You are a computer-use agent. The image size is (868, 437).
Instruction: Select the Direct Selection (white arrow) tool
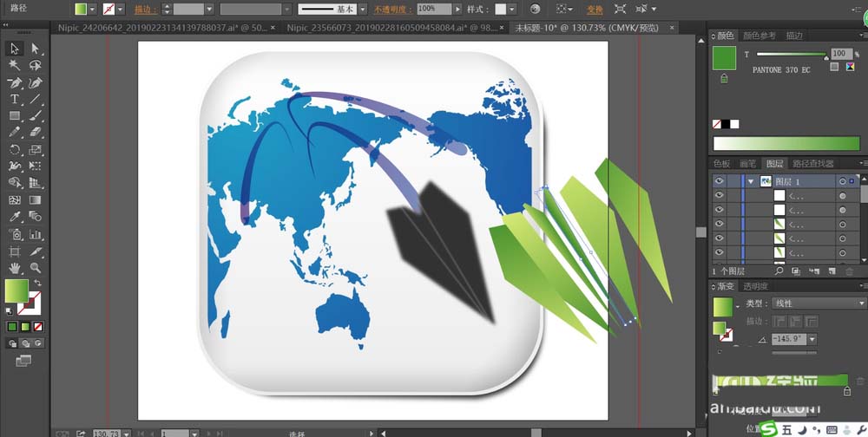pyautogui.click(x=36, y=49)
